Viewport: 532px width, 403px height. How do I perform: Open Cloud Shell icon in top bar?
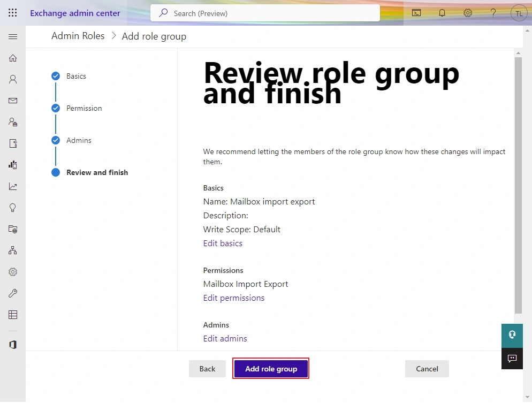coord(416,13)
